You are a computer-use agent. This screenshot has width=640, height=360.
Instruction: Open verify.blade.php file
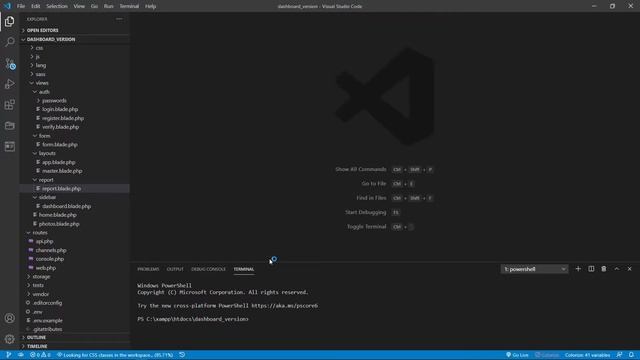tap(60, 127)
